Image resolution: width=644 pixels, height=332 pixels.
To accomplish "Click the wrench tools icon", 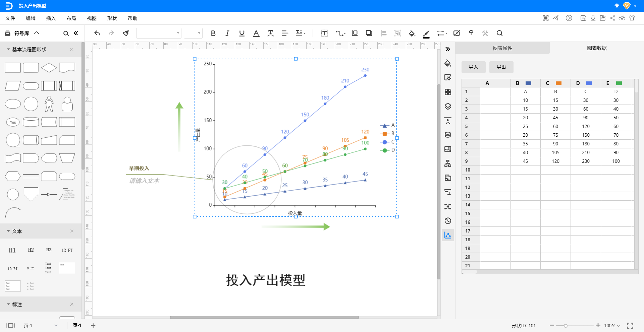I will (485, 33).
